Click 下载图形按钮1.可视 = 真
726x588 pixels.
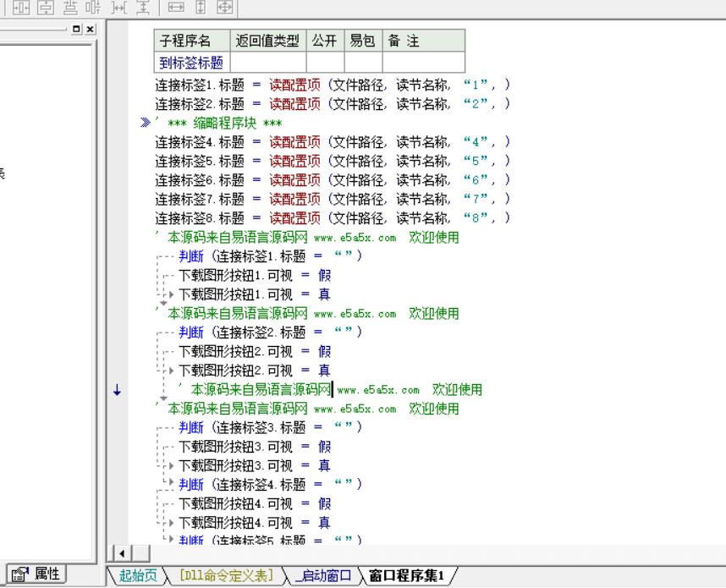[x=255, y=294]
